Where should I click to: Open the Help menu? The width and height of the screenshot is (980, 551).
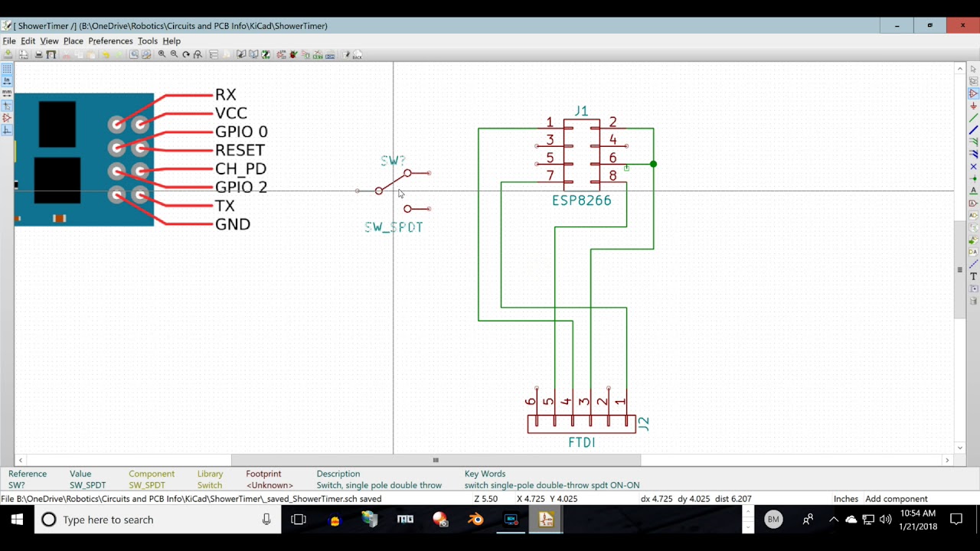(171, 41)
